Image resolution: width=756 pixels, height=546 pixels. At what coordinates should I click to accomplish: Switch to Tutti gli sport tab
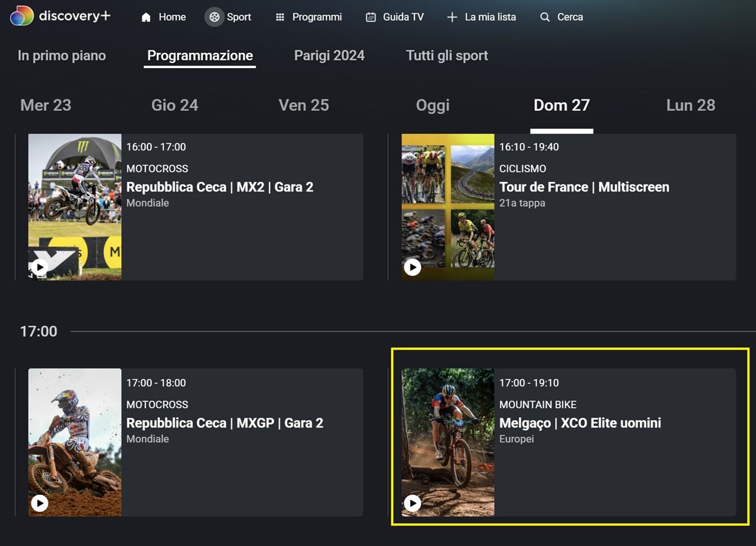pyautogui.click(x=447, y=55)
